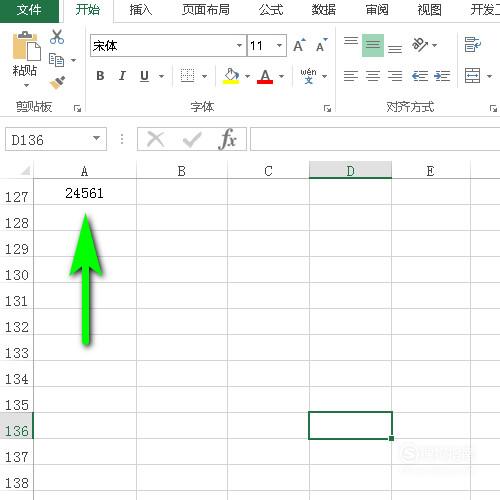The width and height of the screenshot is (500, 500).
Task: Switch to the 插入 tab
Action: point(141,10)
